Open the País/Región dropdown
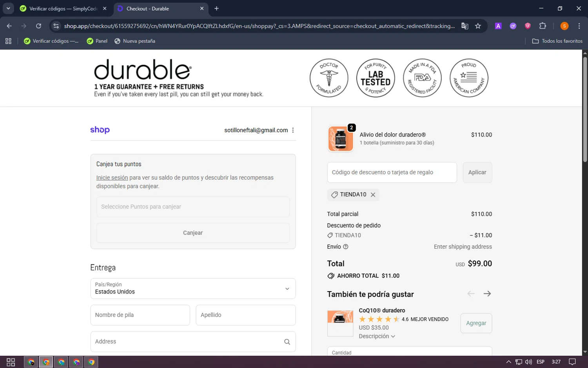Image resolution: width=588 pixels, height=368 pixels. (x=193, y=288)
